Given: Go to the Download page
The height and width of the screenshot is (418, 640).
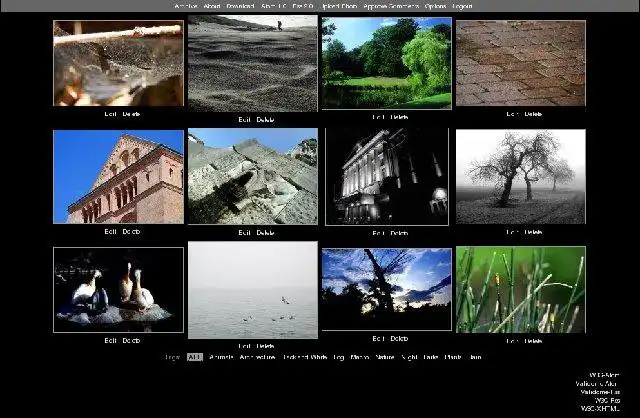Looking at the screenshot, I should click(x=240, y=6).
